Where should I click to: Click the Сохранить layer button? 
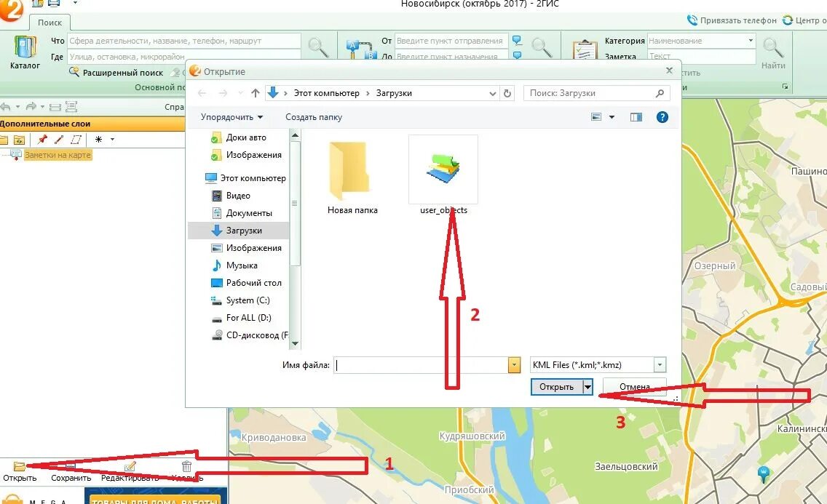click(x=71, y=473)
